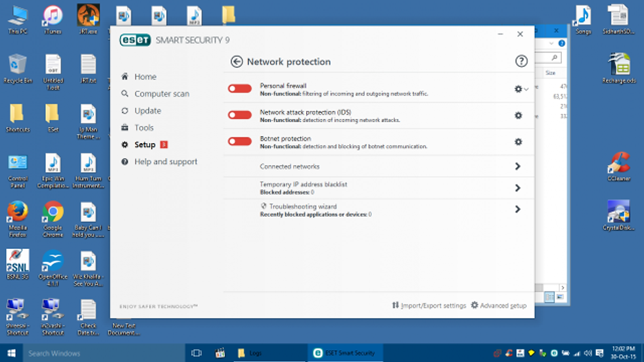The height and width of the screenshot is (362, 644).
Task: Open Recharge.ods desktop file
Action: pos(619,68)
